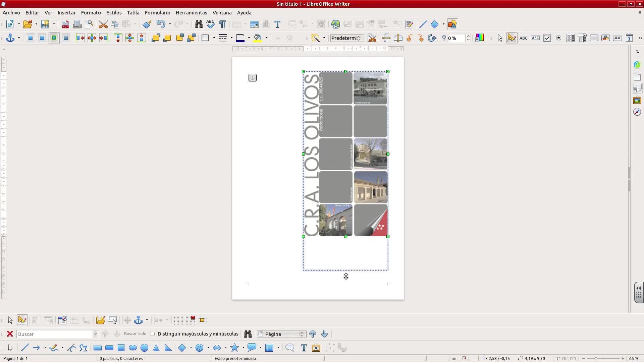Screen dimensions: 644x362
Task: Click the Insert Text Box tool
Action: tap(304, 348)
